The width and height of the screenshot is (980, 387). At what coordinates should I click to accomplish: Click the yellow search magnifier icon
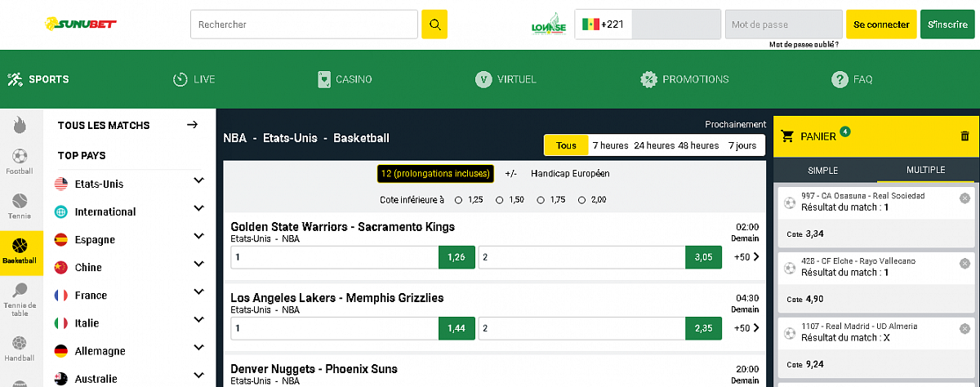[x=434, y=24]
